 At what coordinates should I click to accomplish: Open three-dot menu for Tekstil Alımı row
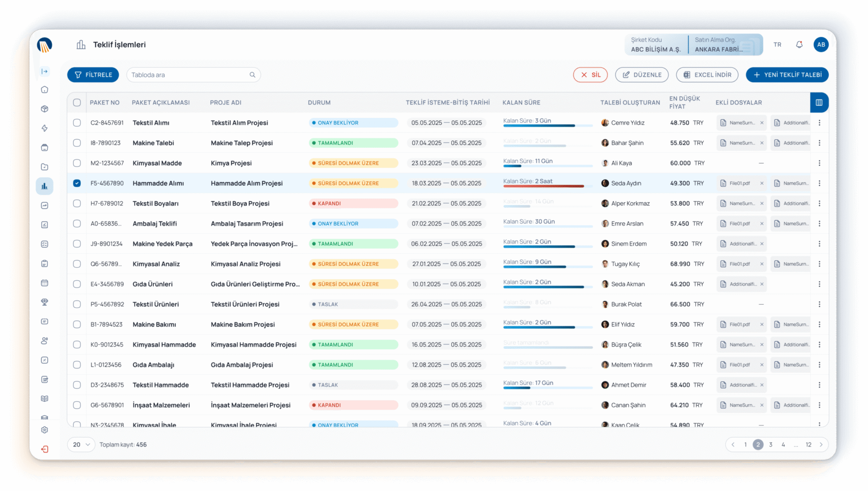tap(819, 123)
